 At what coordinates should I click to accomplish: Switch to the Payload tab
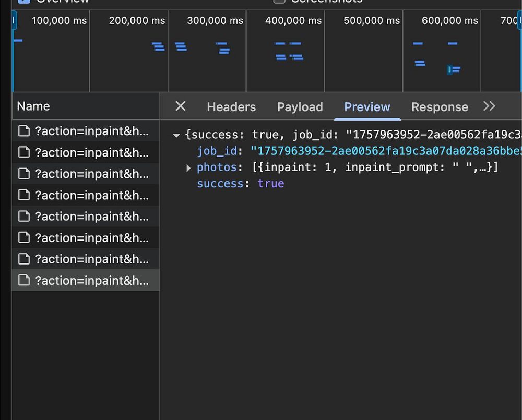[300, 107]
